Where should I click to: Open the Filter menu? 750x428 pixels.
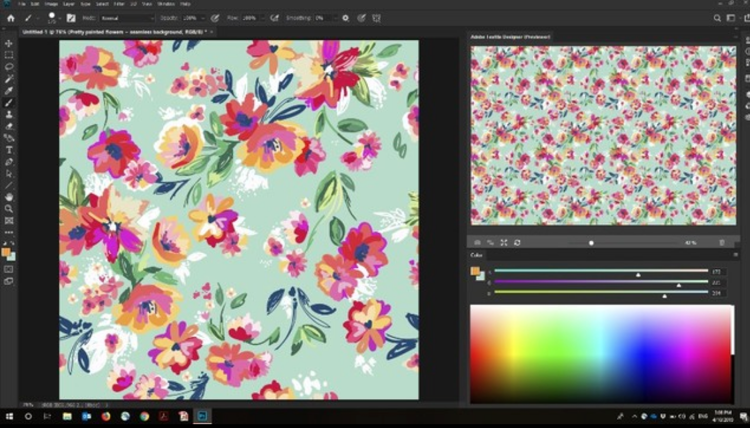119,4
